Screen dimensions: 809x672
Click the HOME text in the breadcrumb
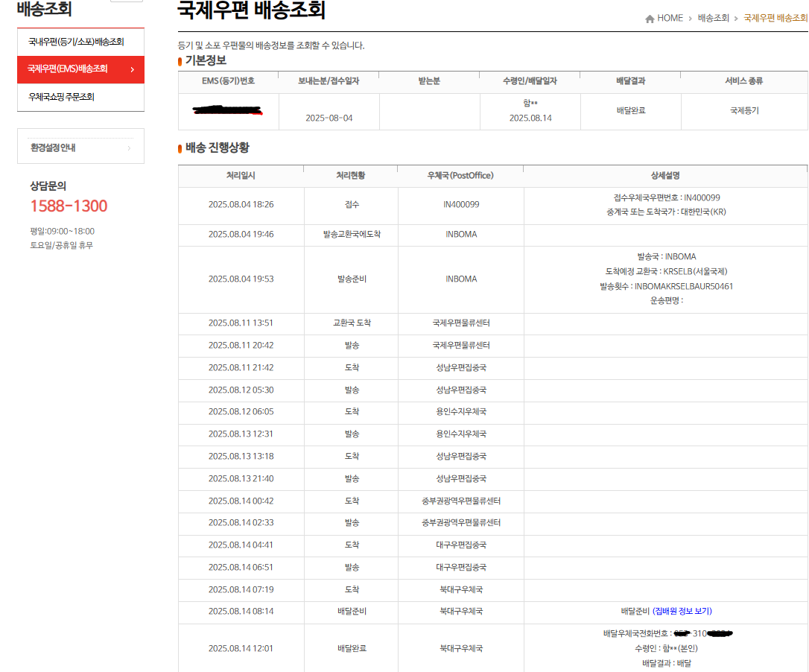tap(670, 19)
